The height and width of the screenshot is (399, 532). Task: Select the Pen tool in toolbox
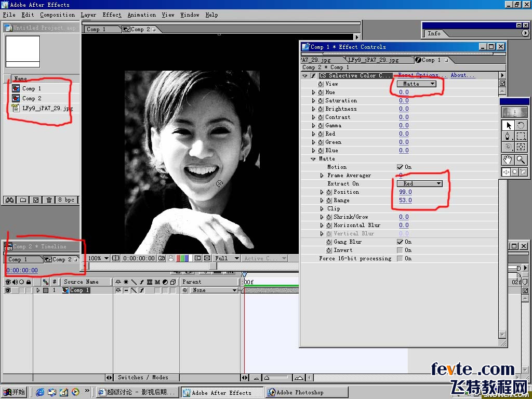tap(508, 137)
